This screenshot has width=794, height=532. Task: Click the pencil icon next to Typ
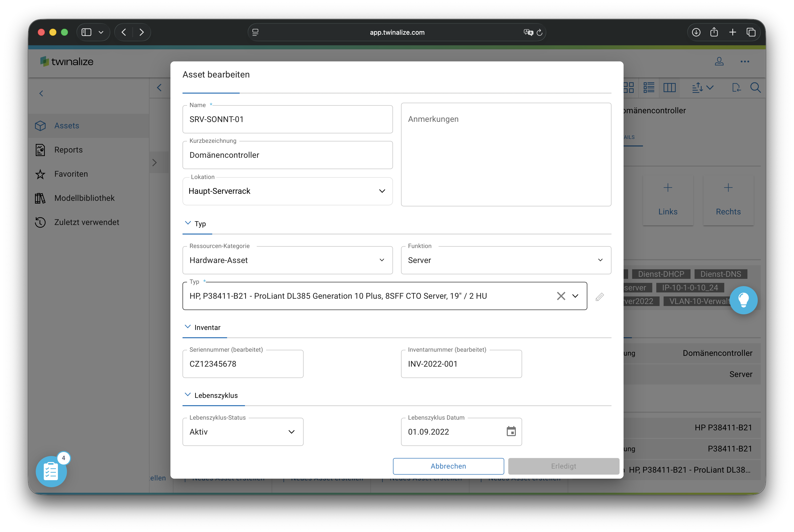(x=600, y=297)
